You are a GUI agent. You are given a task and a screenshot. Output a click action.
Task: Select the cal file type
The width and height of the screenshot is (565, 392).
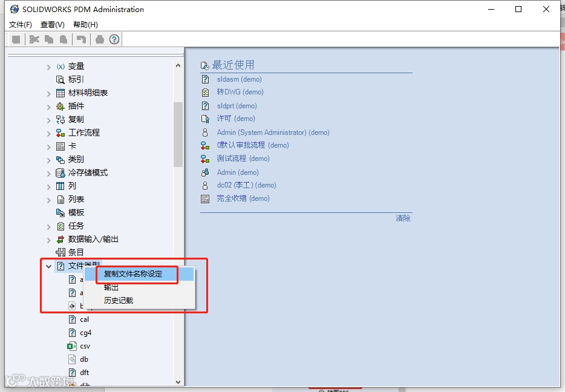pyautogui.click(x=84, y=319)
